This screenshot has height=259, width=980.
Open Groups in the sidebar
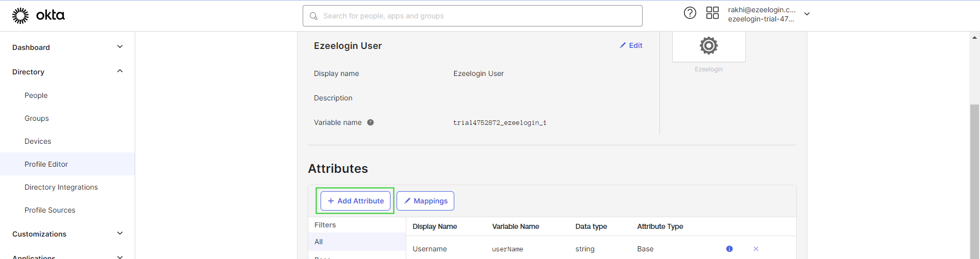(37, 118)
